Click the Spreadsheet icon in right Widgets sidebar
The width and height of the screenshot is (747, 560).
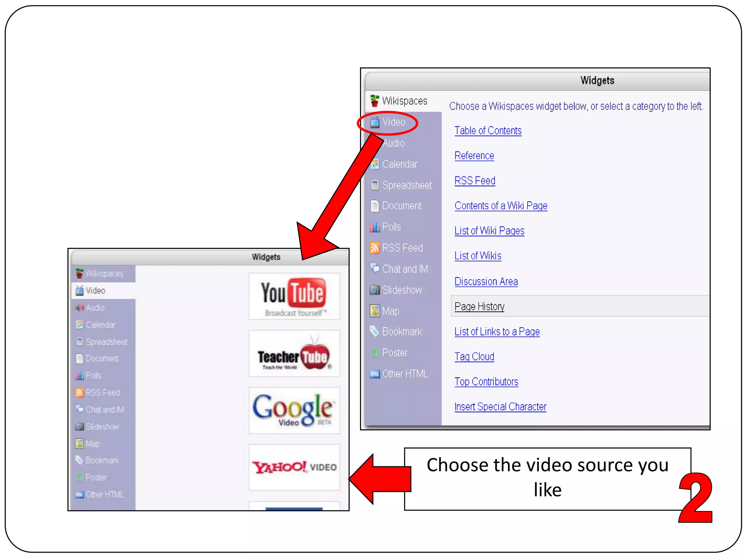point(375,185)
